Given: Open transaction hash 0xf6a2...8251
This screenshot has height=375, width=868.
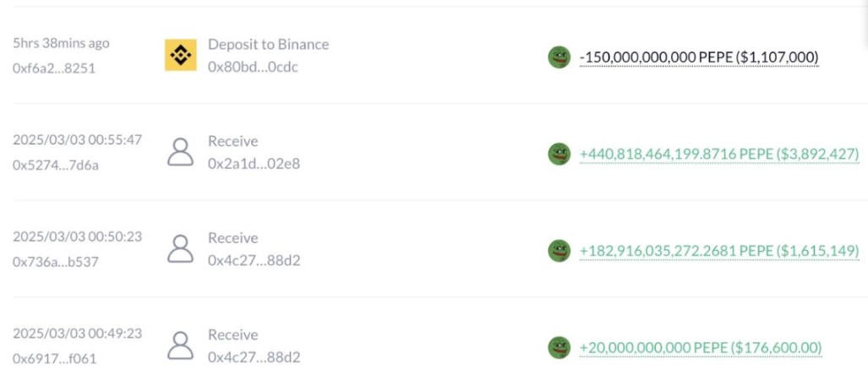Looking at the screenshot, I should click(x=54, y=68).
